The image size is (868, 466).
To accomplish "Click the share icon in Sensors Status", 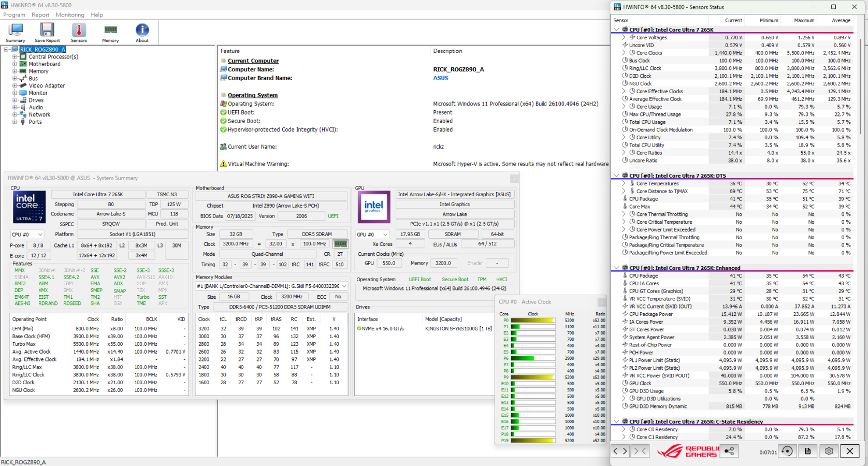I will pyautogui.click(x=729, y=451).
